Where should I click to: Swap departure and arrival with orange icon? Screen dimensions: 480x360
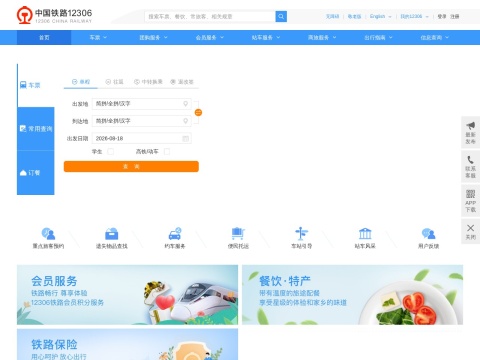pyautogui.click(x=198, y=113)
